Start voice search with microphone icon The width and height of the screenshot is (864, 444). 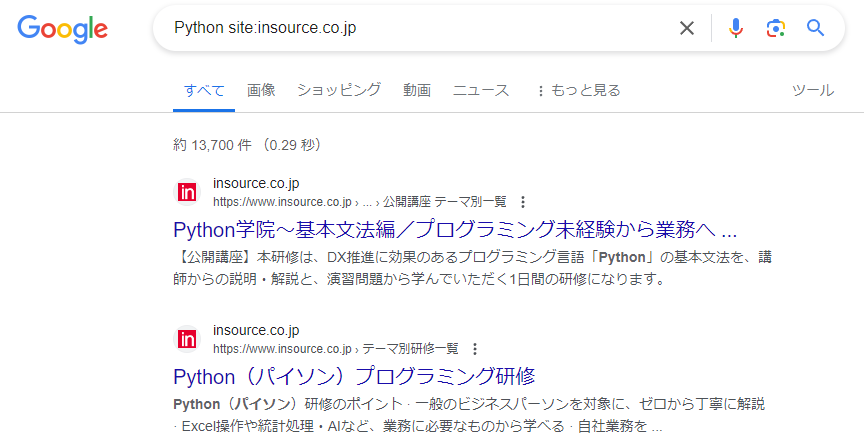736,28
